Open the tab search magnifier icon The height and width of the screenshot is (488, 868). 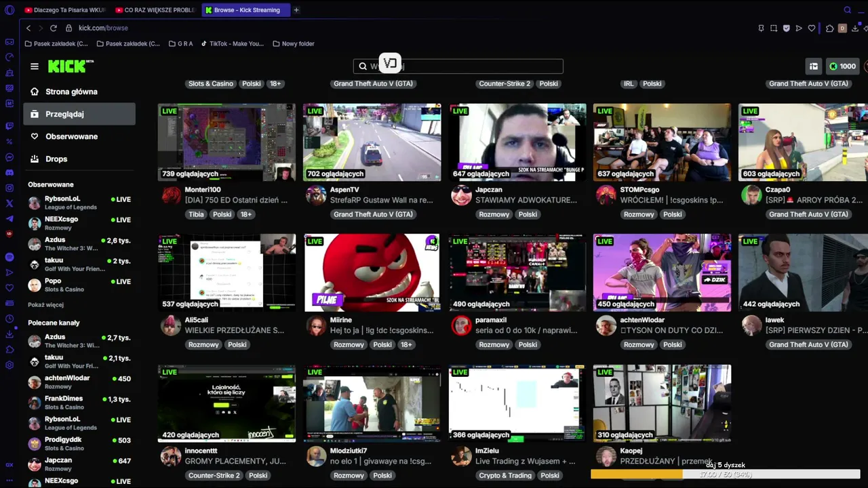click(847, 10)
